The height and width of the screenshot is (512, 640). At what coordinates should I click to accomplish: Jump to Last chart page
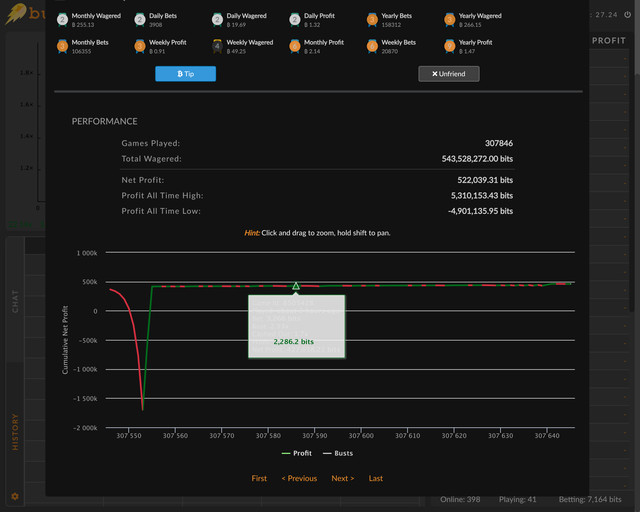pos(376,478)
